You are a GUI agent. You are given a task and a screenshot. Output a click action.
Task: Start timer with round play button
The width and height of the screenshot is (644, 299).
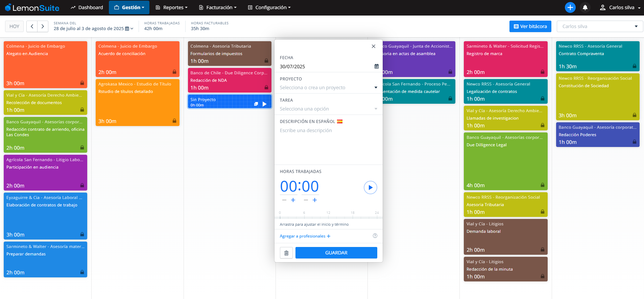pyautogui.click(x=370, y=188)
